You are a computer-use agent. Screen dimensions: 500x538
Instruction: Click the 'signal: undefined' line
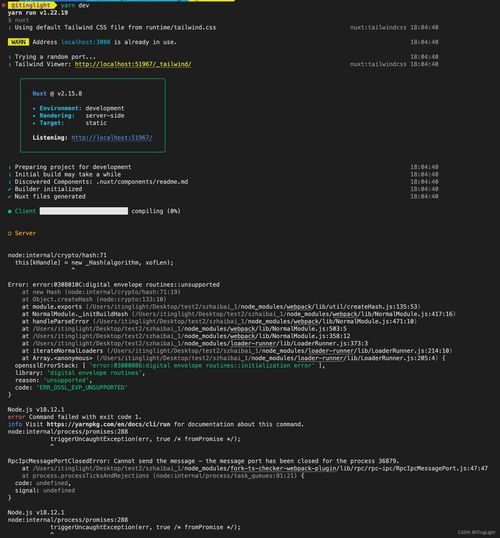45,491
